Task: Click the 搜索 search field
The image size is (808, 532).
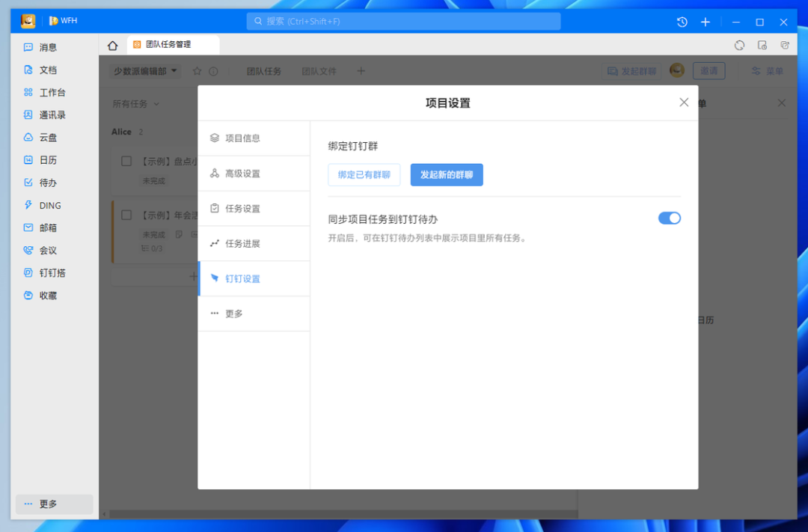Action: 403,22
